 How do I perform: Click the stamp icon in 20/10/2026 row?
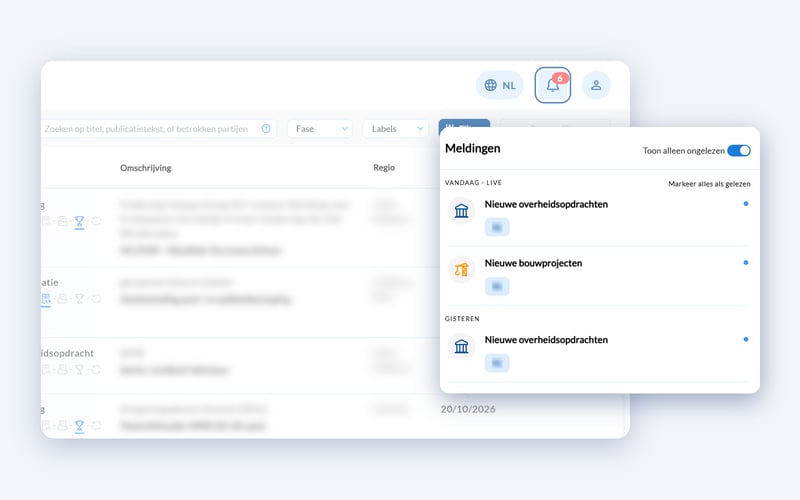click(62, 426)
